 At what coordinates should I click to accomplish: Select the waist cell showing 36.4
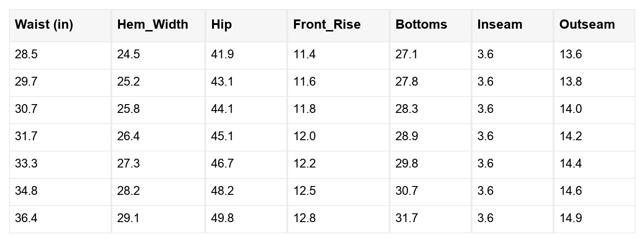click(x=60, y=219)
